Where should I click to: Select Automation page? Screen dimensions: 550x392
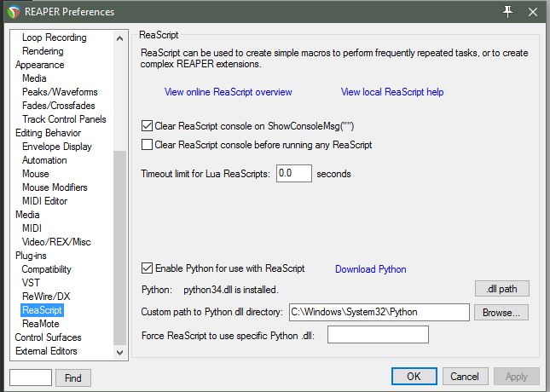coord(44,160)
